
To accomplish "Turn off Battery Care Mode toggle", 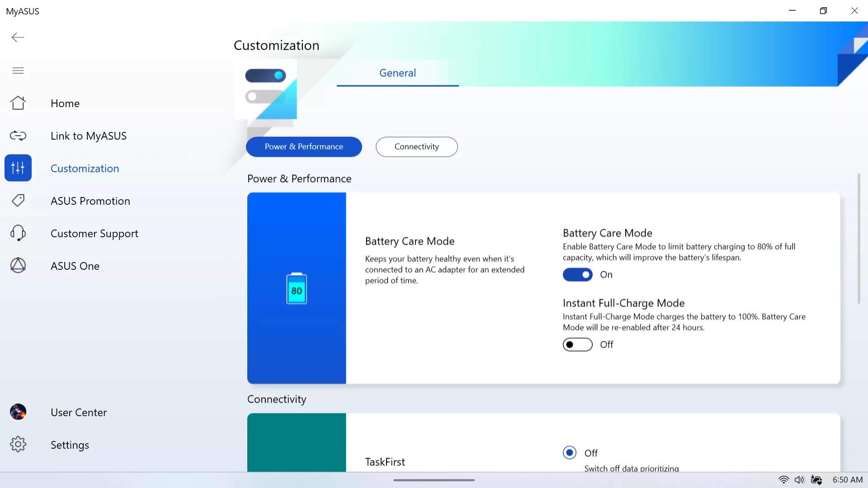I will pyautogui.click(x=577, y=275).
